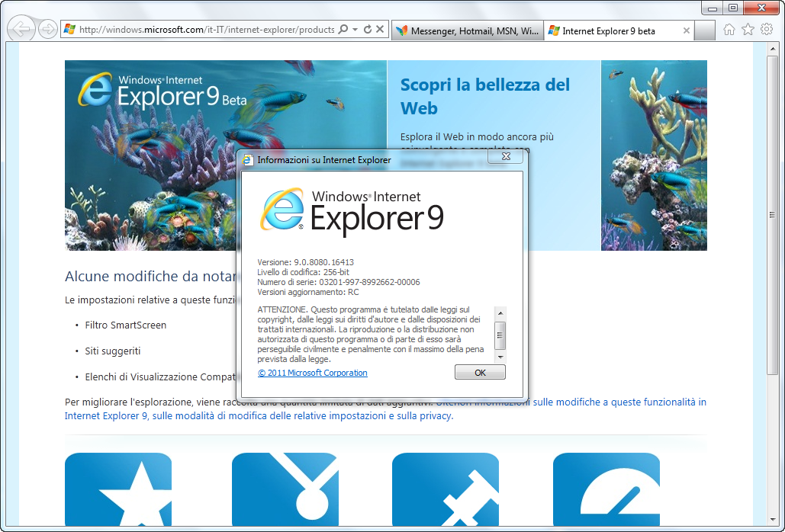The height and width of the screenshot is (532, 785).
Task: Click the Internet Explorer 9 logo in the dialog
Action: 352,211
